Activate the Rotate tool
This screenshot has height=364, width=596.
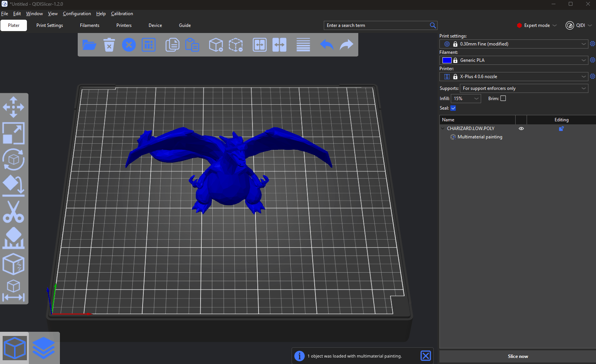[14, 159]
